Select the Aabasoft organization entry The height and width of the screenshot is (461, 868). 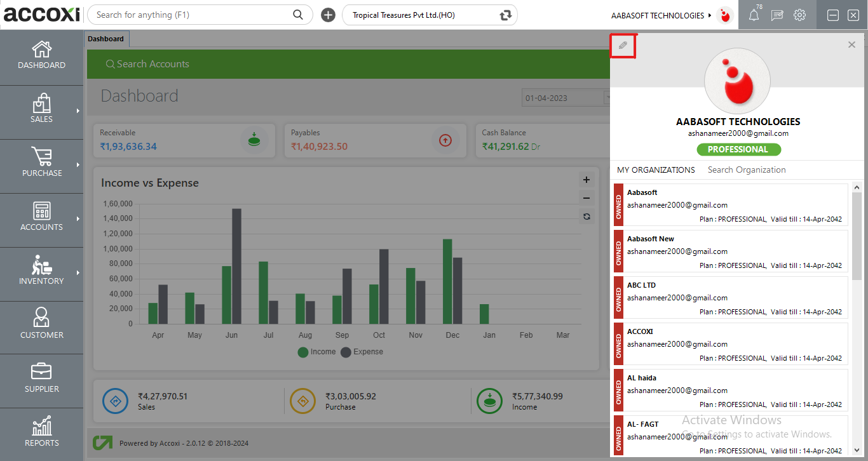coord(731,205)
